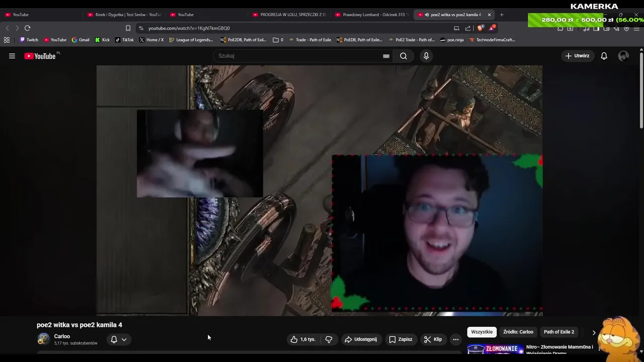Click picture-in-picture icon in address bar
644x362 pixels.
tap(456, 28)
